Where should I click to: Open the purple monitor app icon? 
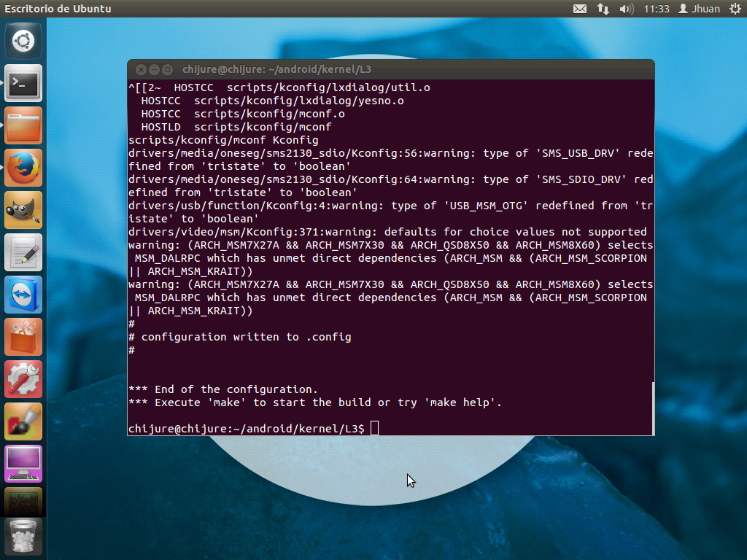point(23,462)
